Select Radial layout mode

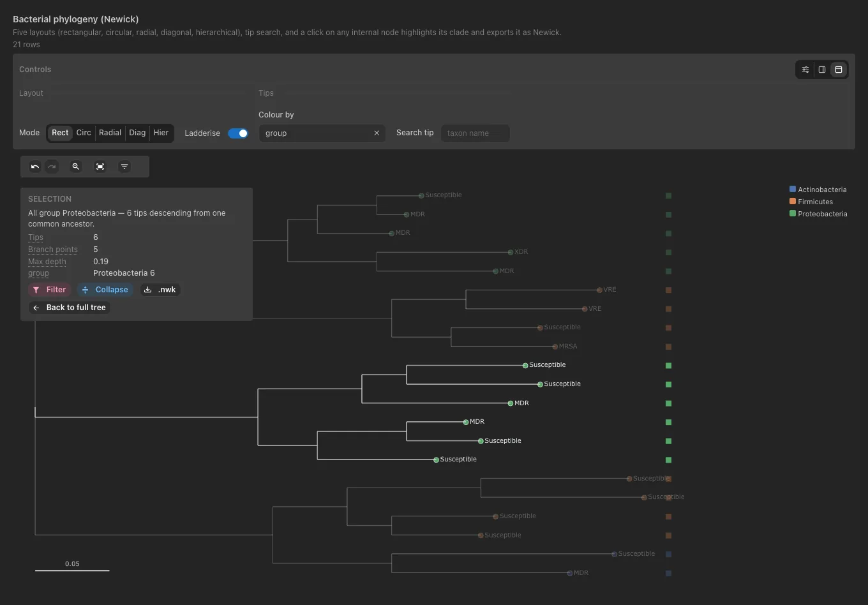click(x=110, y=133)
